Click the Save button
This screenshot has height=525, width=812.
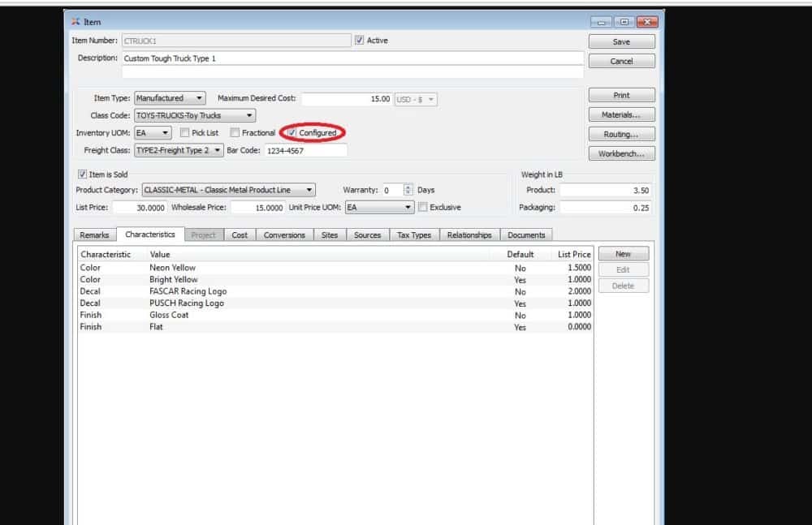[621, 41]
